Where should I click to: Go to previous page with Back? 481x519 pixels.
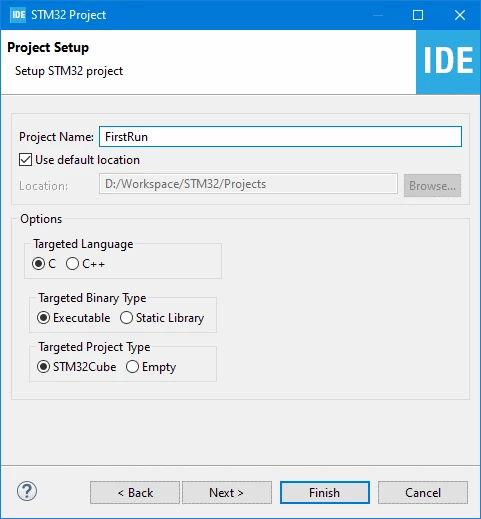(135, 492)
